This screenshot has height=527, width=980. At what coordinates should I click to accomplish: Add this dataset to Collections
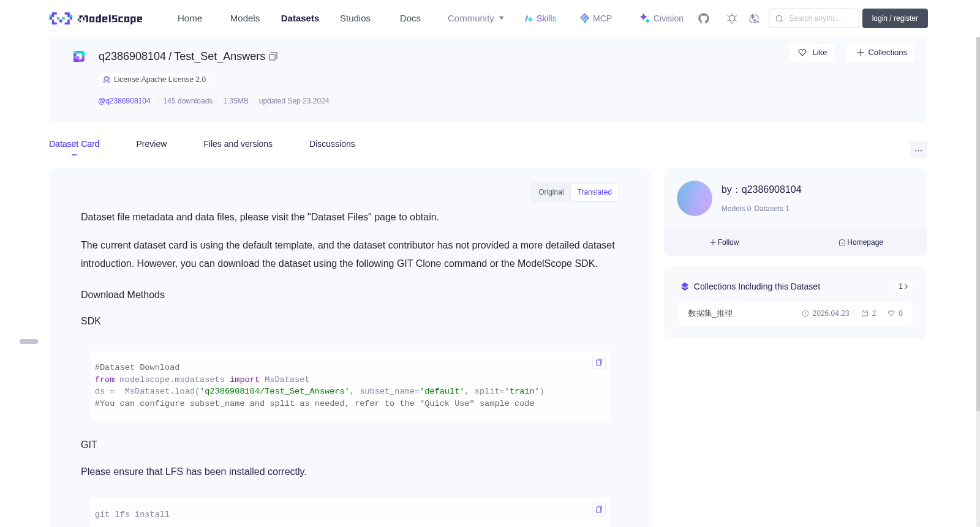coord(881,53)
